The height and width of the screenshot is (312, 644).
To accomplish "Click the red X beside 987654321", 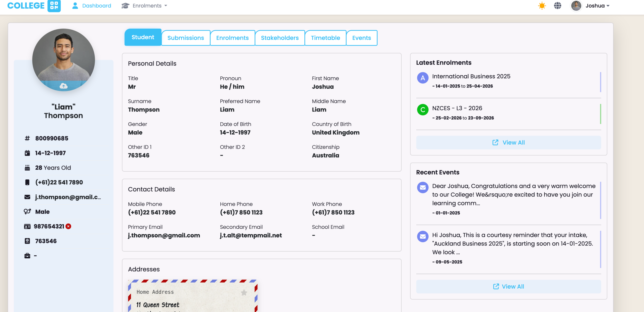I will click(68, 226).
